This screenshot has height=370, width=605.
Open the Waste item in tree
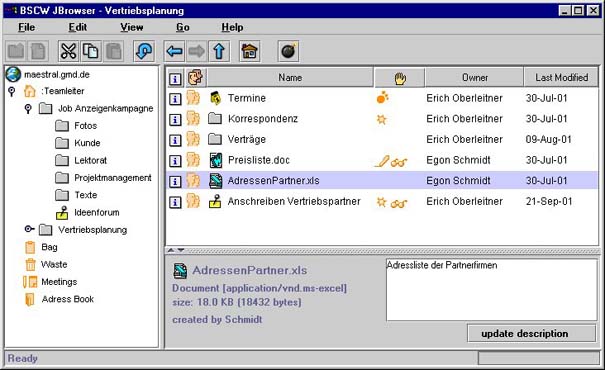54,265
